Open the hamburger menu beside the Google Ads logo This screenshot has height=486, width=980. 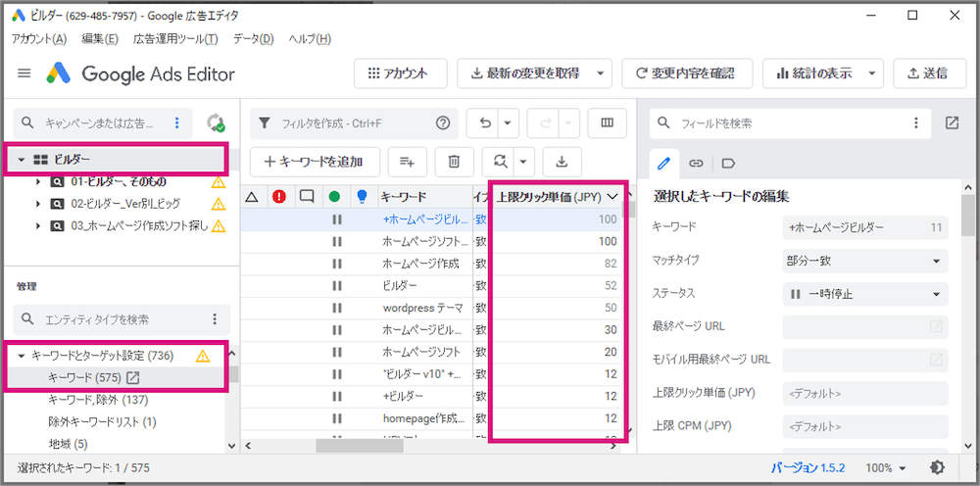point(24,73)
